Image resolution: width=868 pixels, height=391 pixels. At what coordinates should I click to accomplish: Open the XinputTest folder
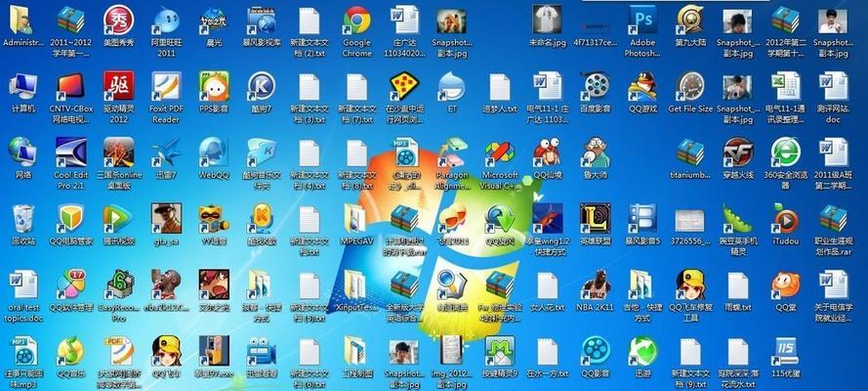tap(357, 284)
